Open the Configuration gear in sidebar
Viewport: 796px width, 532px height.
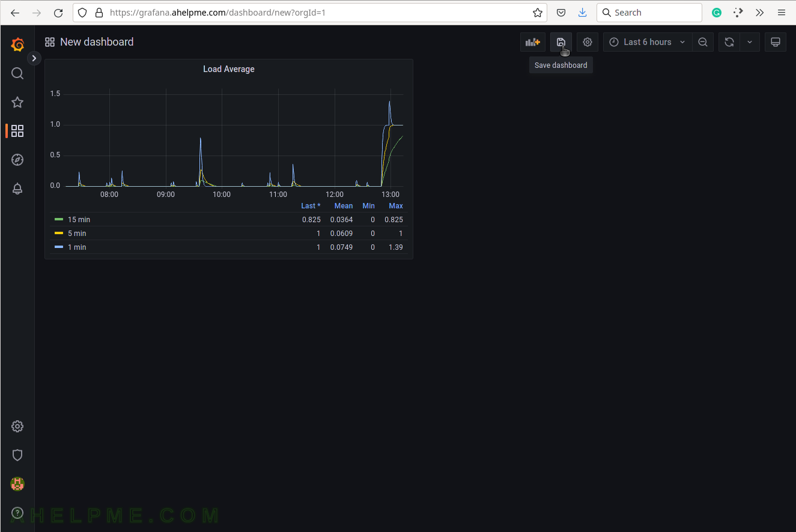(17, 426)
